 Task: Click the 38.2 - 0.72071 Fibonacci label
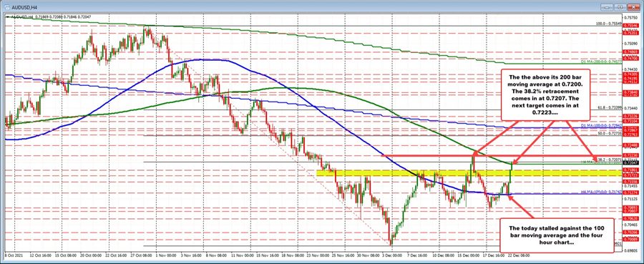click(609, 160)
